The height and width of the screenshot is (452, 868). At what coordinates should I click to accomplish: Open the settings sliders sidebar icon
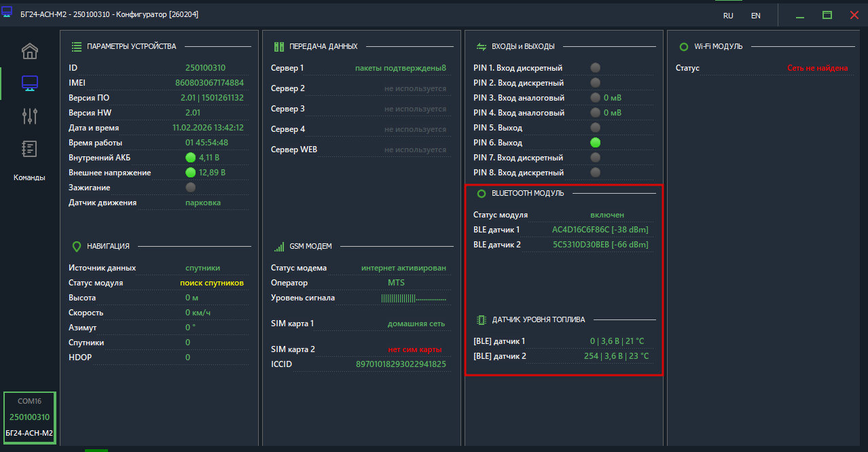[x=30, y=116]
